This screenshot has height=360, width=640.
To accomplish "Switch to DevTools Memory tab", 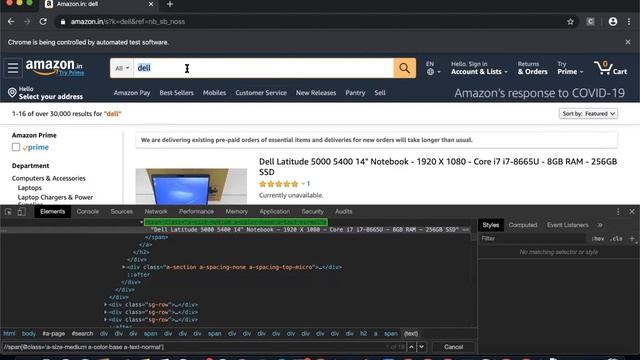I will coord(237,211).
